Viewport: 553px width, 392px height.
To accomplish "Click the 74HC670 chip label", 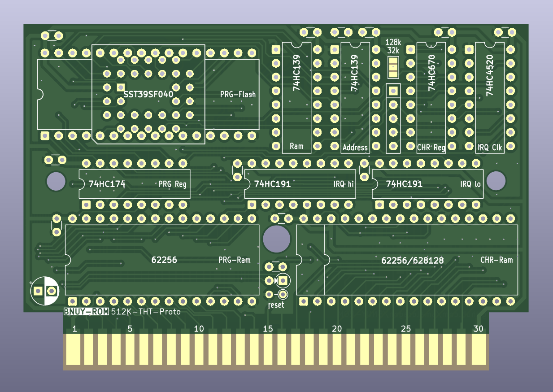I will [x=431, y=74].
